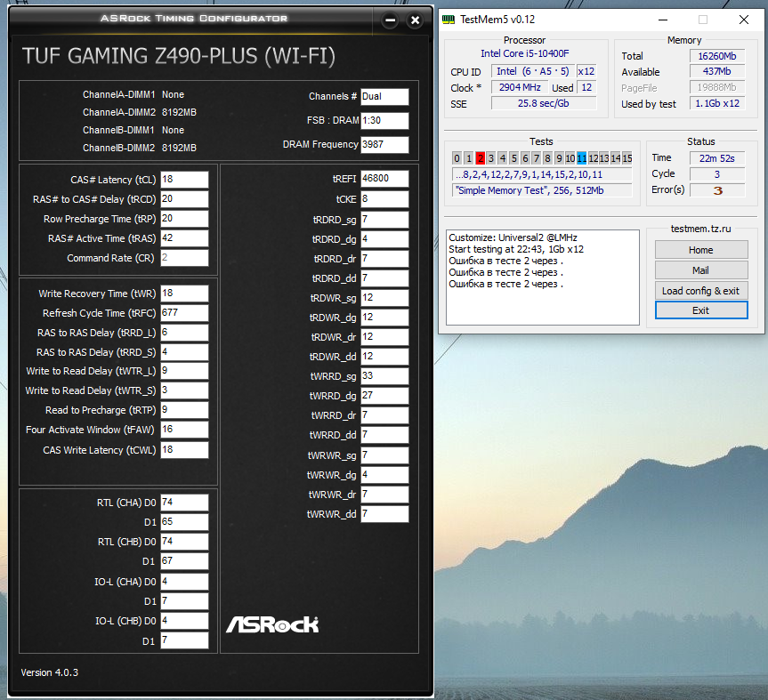Screen dimensions: 768x700
Task: Select test box 15 in Tests row
Action: pyautogui.click(x=627, y=158)
